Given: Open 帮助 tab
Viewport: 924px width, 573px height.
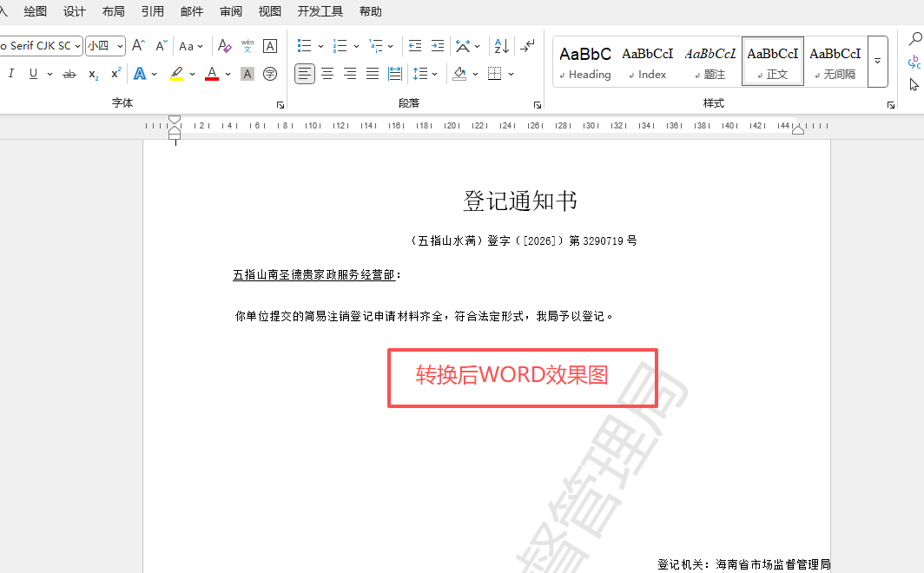Looking at the screenshot, I should click(371, 11).
